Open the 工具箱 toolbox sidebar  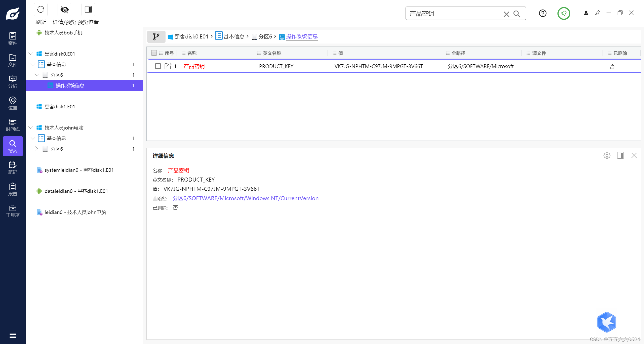pos(13,211)
